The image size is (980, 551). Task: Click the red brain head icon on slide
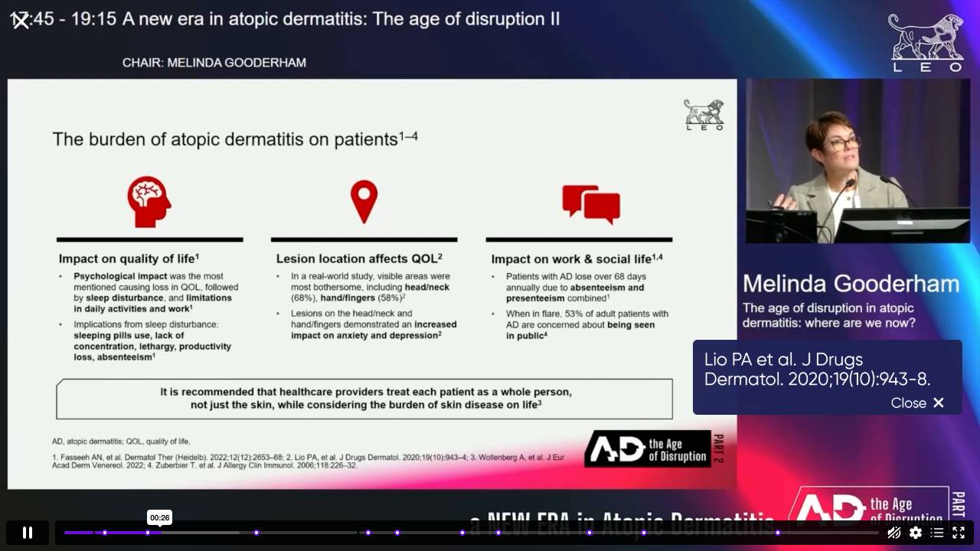click(x=149, y=201)
